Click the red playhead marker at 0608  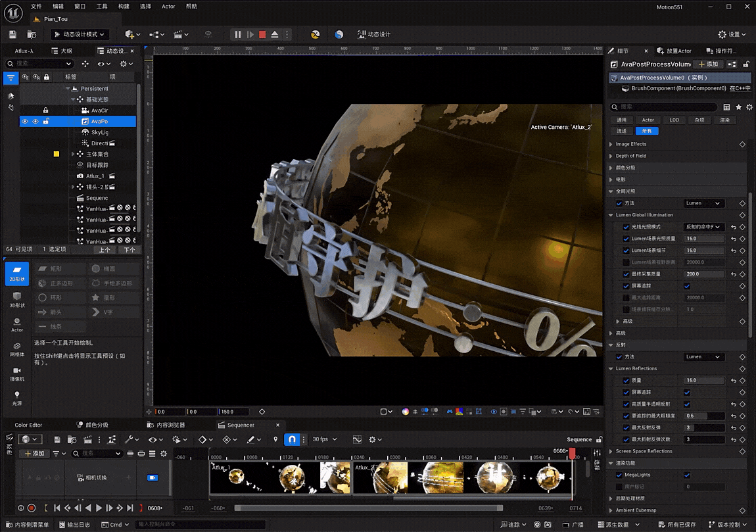[x=572, y=453]
